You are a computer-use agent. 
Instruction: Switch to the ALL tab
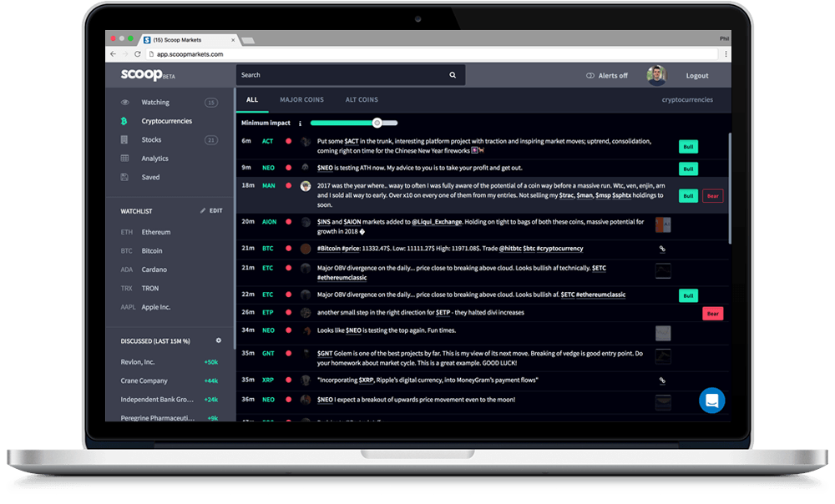pos(252,99)
